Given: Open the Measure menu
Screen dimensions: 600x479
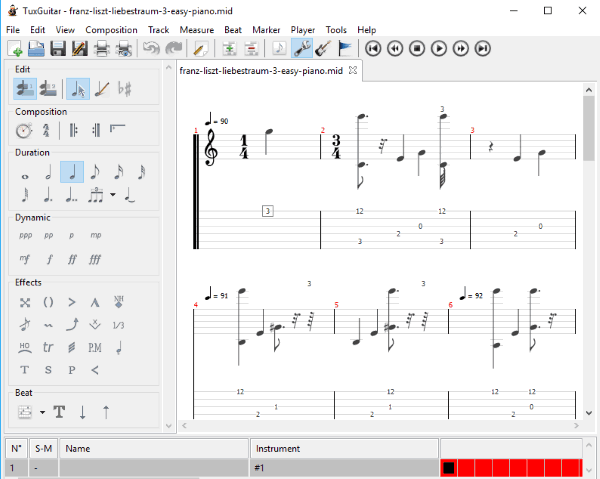Looking at the screenshot, I should pos(197,30).
